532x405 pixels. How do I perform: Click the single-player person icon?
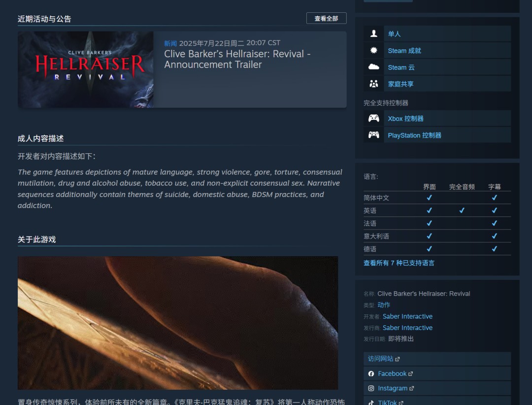373,34
